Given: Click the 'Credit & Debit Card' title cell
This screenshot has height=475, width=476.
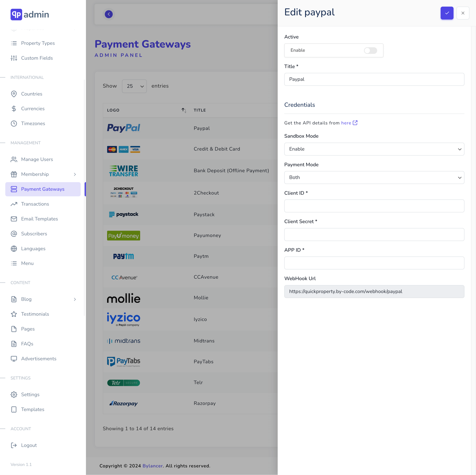Looking at the screenshot, I should [217, 149].
